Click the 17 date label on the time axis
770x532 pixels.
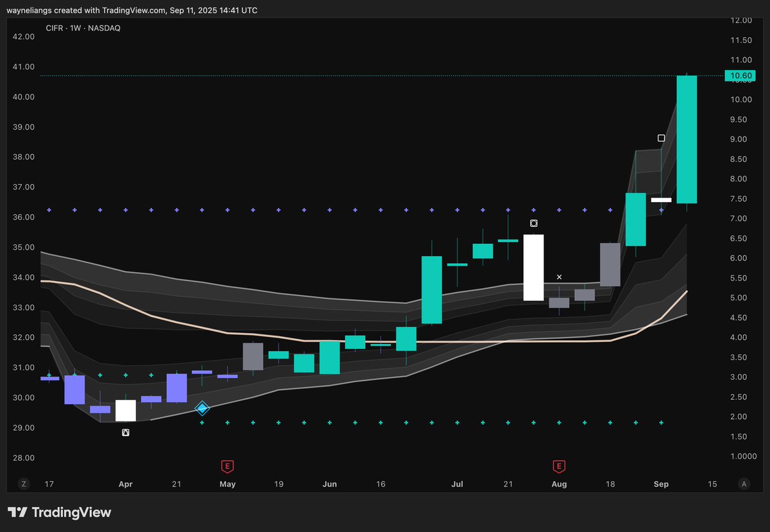click(x=49, y=484)
